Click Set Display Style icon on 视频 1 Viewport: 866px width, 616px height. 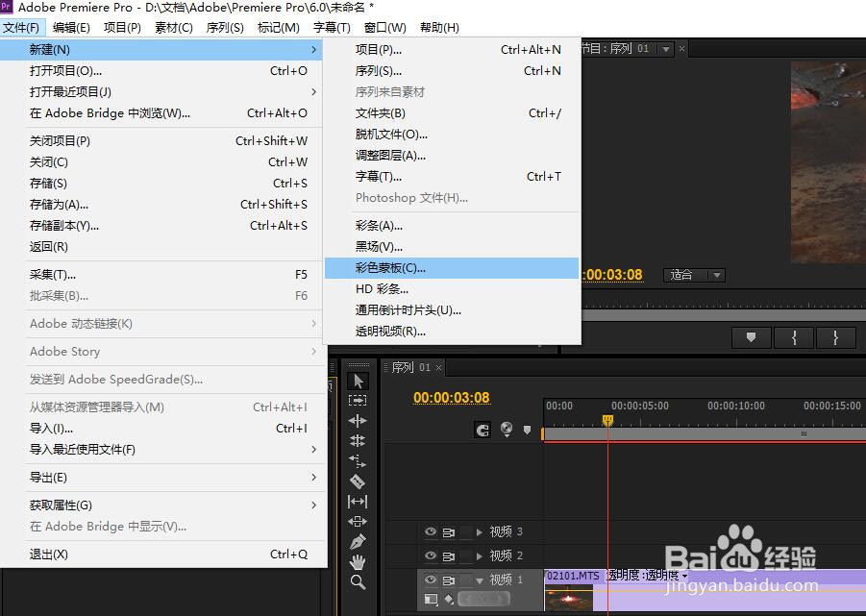pos(432,599)
